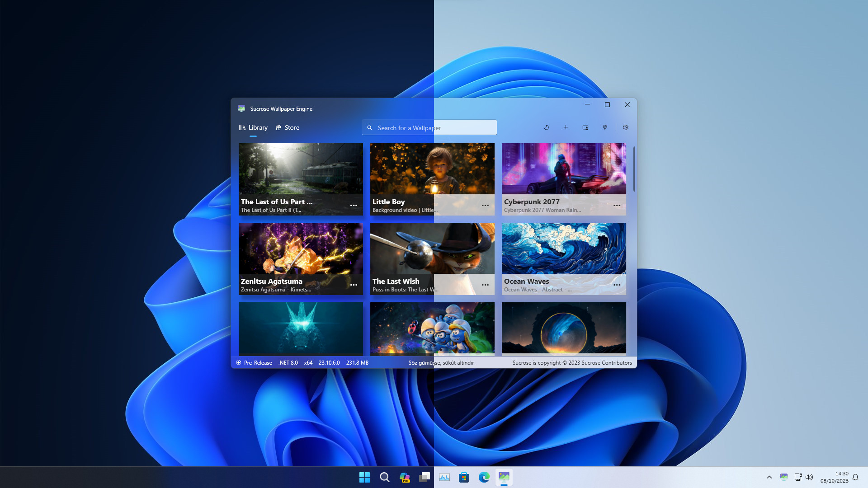Open the three-dot menu for Zenitsu Agatsuma
Image resolution: width=868 pixels, height=488 pixels.
(x=354, y=285)
